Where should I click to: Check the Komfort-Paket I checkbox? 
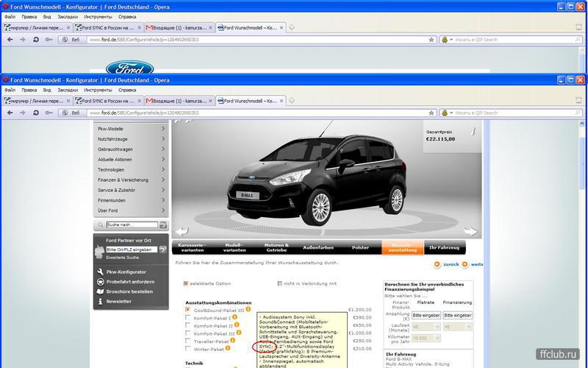(187, 318)
